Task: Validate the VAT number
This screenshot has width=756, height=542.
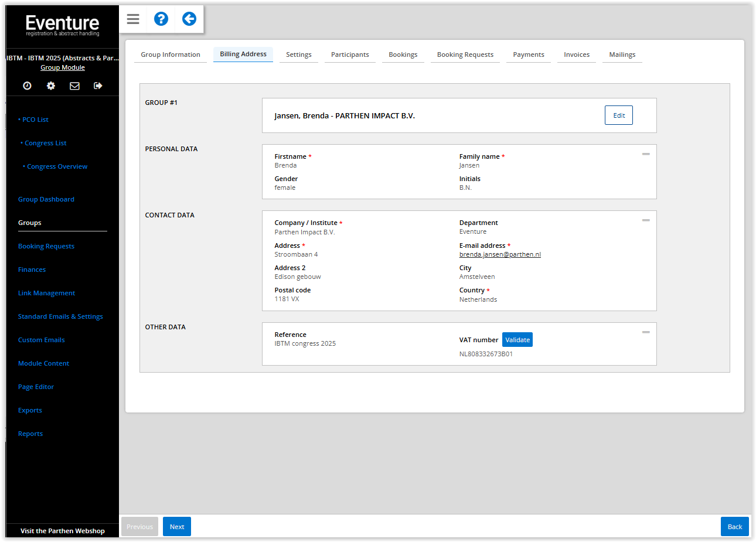Action: tap(517, 340)
